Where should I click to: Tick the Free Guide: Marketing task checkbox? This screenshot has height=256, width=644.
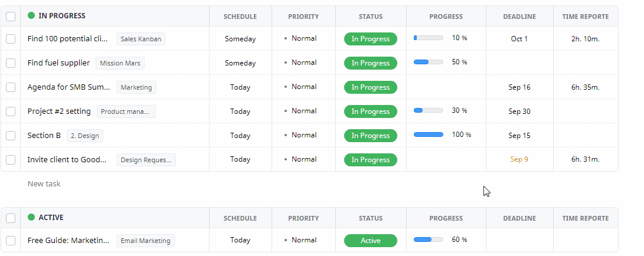(x=11, y=241)
